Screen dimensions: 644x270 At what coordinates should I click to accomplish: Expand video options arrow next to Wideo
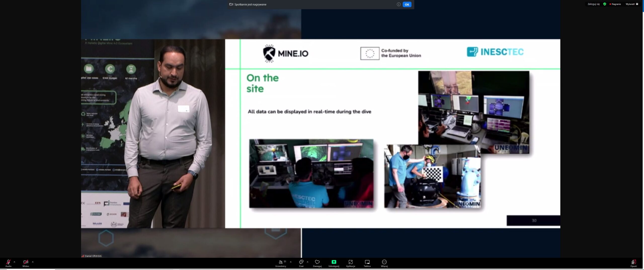pos(33,262)
